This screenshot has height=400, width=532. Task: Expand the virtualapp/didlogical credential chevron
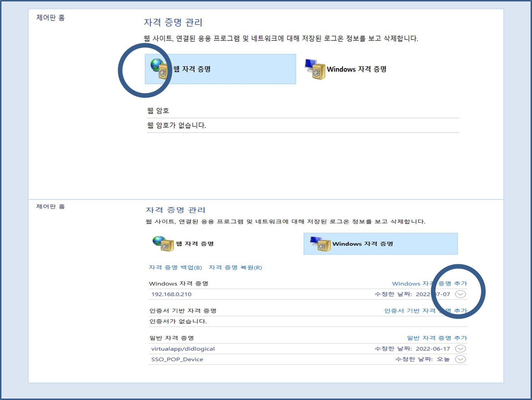click(x=460, y=349)
